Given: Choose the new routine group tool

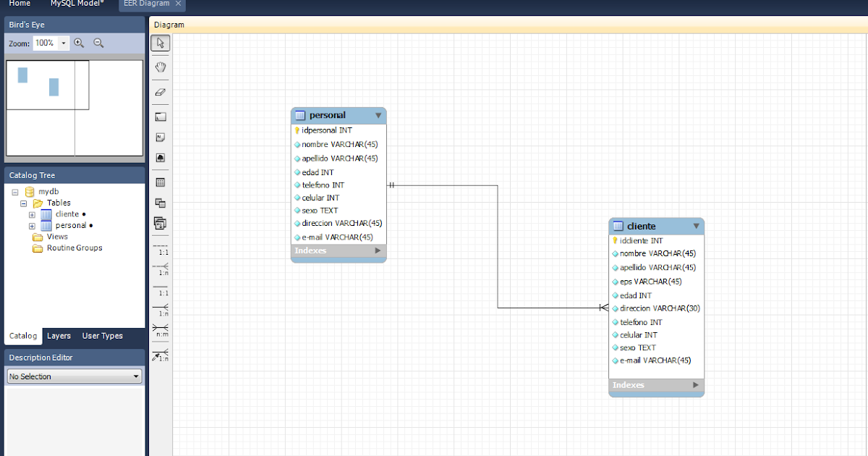Looking at the screenshot, I should [161, 224].
